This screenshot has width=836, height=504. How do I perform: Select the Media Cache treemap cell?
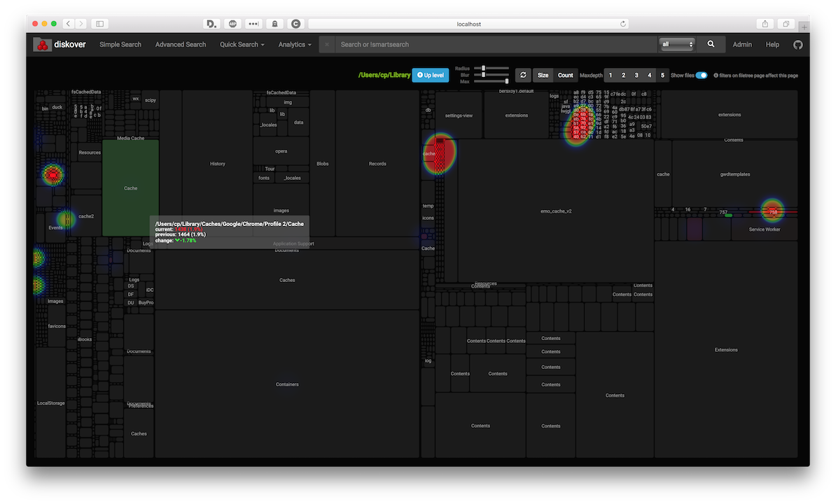tap(131, 138)
